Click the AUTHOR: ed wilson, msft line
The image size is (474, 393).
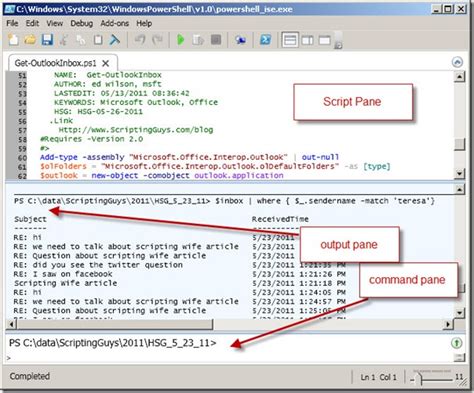click(108, 84)
